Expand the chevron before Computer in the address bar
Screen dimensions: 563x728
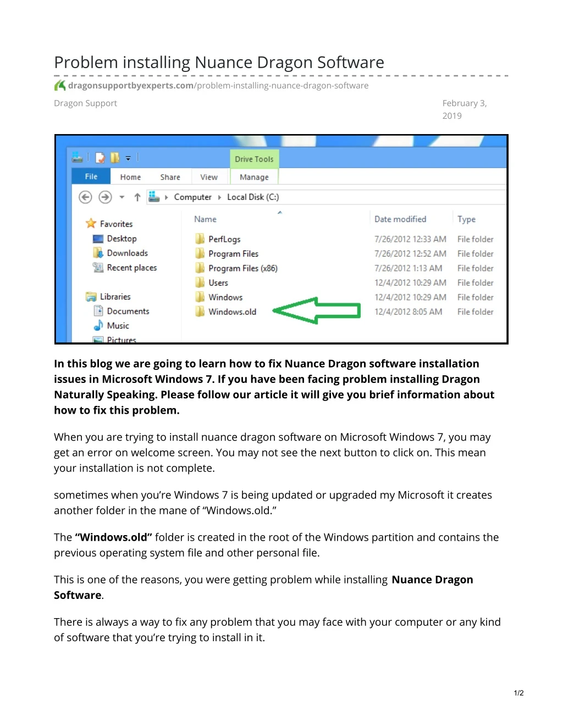tap(166, 197)
